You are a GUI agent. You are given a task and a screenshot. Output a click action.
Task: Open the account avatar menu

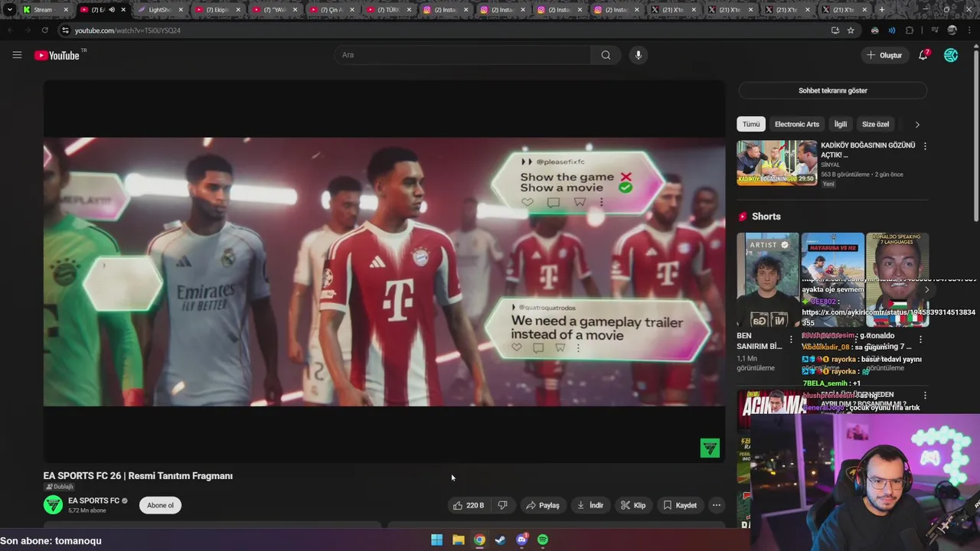pyautogui.click(x=951, y=55)
